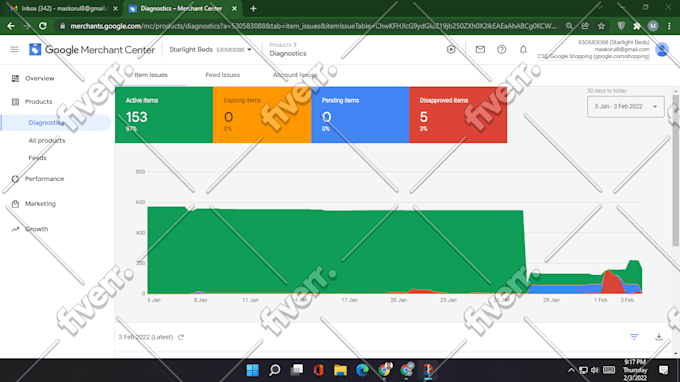The image size is (680, 382).
Task: Click the Google Merchant Center logo
Action: pyautogui.click(x=92, y=49)
